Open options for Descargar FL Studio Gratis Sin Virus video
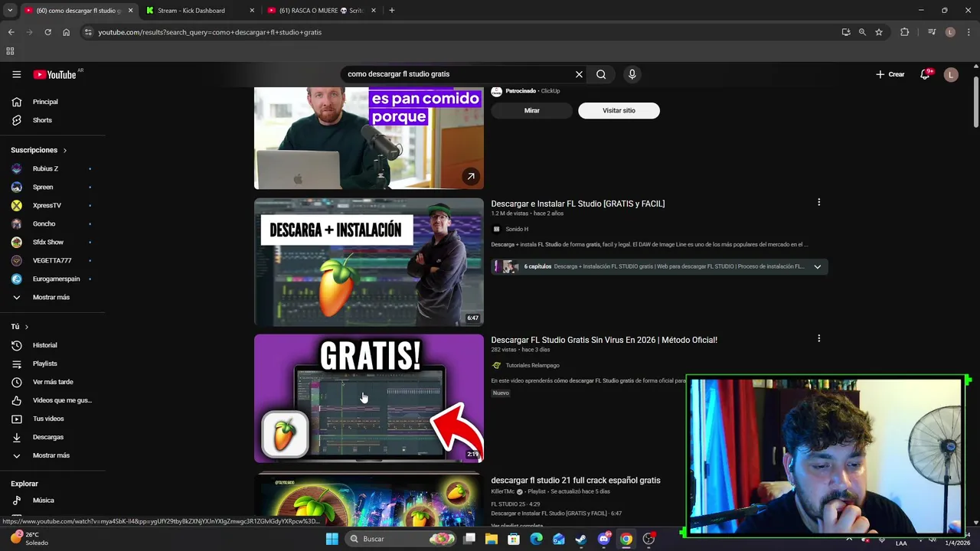The width and height of the screenshot is (980, 551). pos(818,338)
